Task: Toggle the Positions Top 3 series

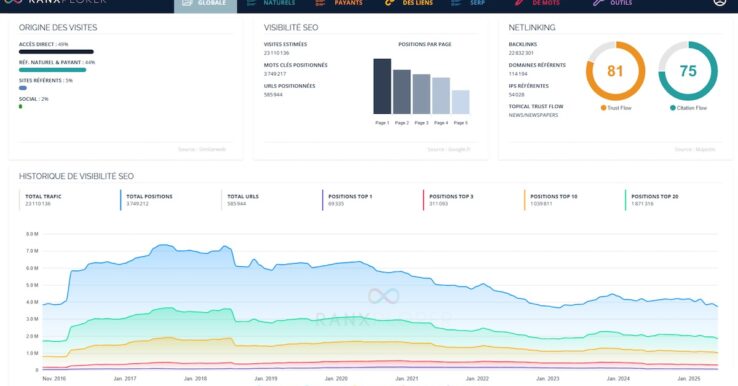Action: 449,200
